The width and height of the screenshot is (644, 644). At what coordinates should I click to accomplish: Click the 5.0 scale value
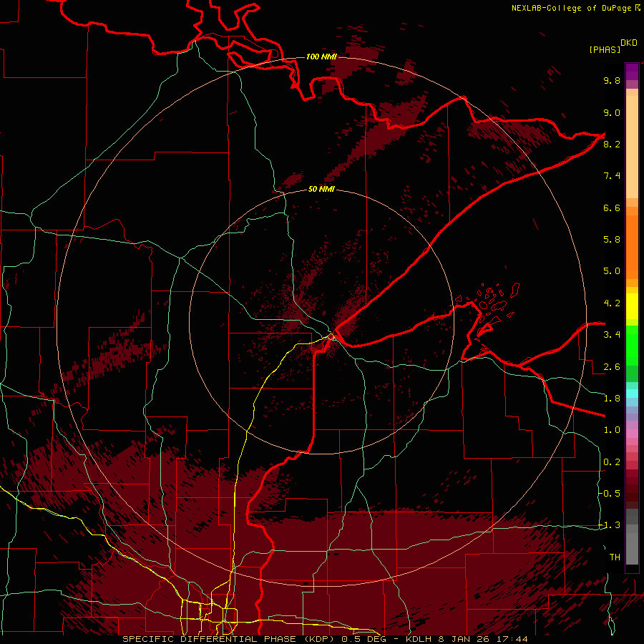tap(612, 271)
